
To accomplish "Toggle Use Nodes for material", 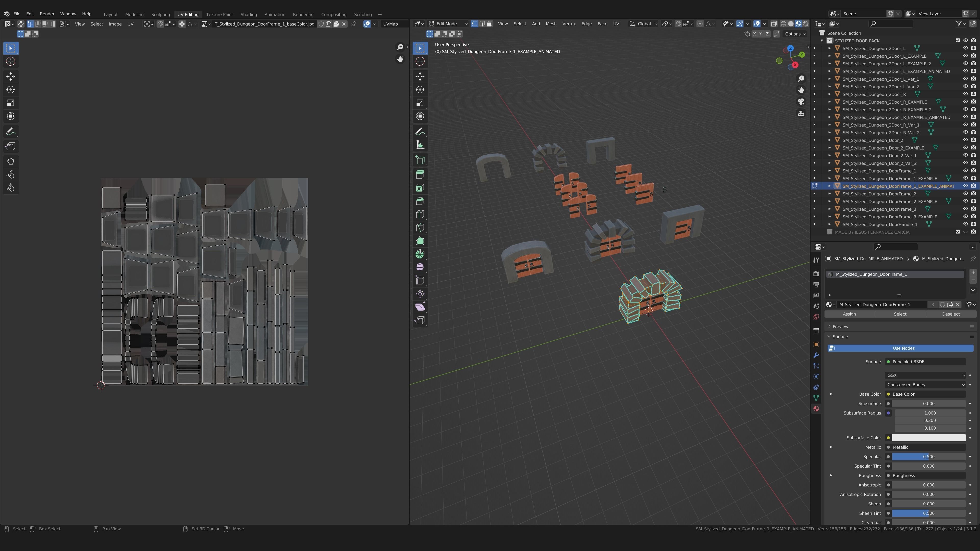I will [900, 348].
